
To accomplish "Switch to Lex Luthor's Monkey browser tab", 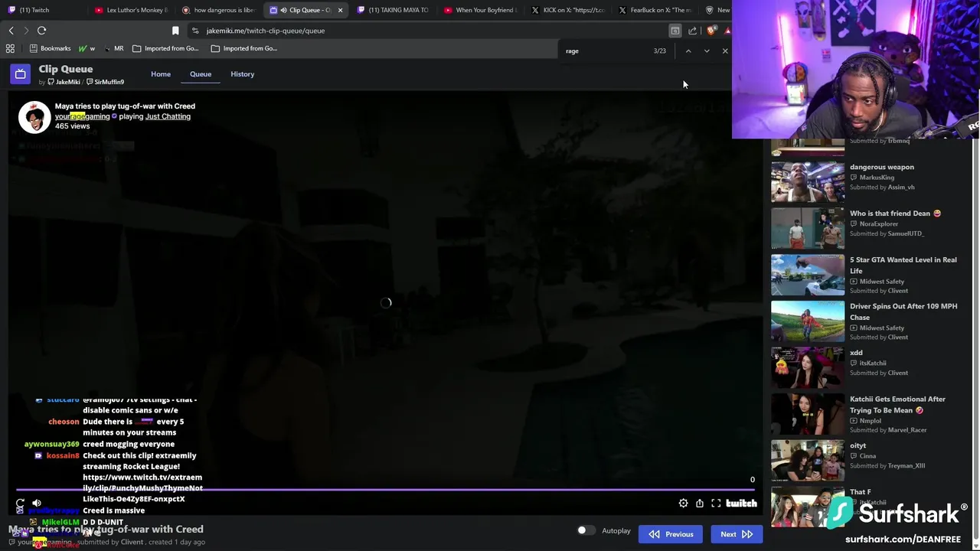I will [131, 10].
